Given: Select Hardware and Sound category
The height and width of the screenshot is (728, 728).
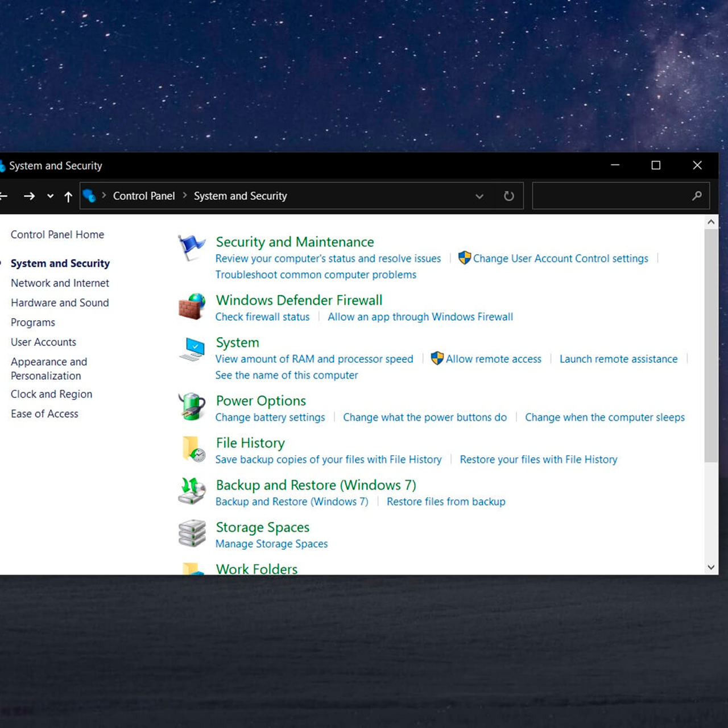Looking at the screenshot, I should [x=60, y=303].
